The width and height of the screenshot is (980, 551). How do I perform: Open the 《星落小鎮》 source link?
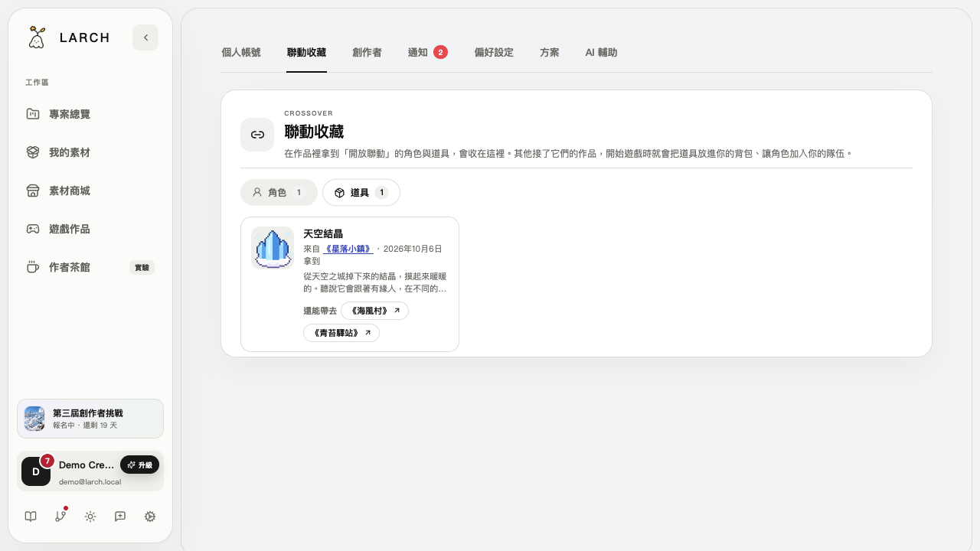[x=348, y=249]
